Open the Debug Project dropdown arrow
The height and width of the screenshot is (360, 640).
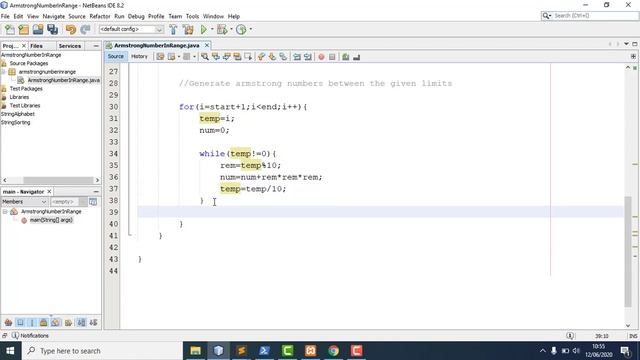(x=231, y=29)
